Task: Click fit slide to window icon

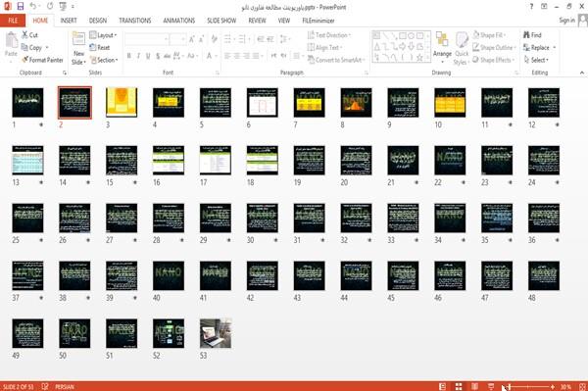Action: pos(582,386)
